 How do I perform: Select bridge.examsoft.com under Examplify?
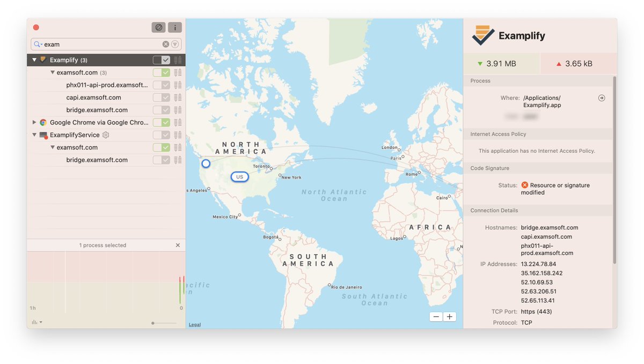tap(106, 110)
